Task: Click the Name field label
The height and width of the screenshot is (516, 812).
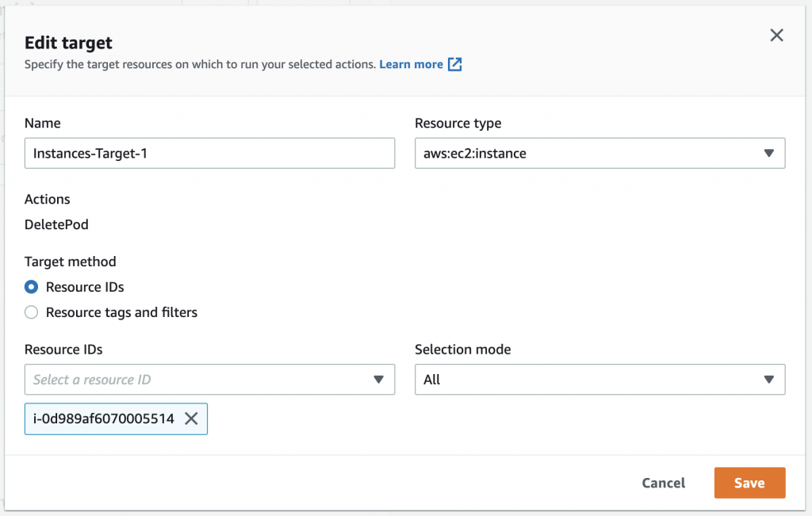Action: click(43, 123)
